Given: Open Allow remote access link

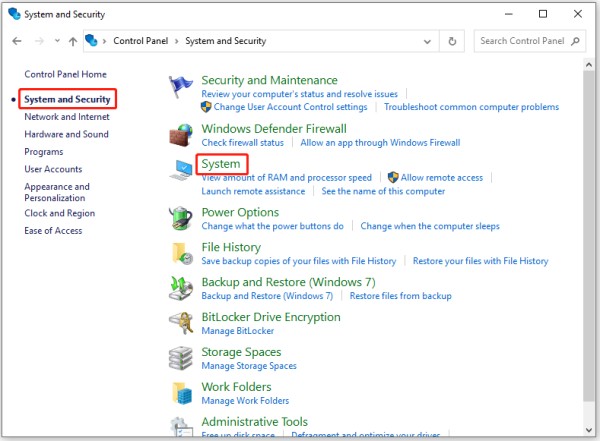Looking at the screenshot, I should (442, 178).
